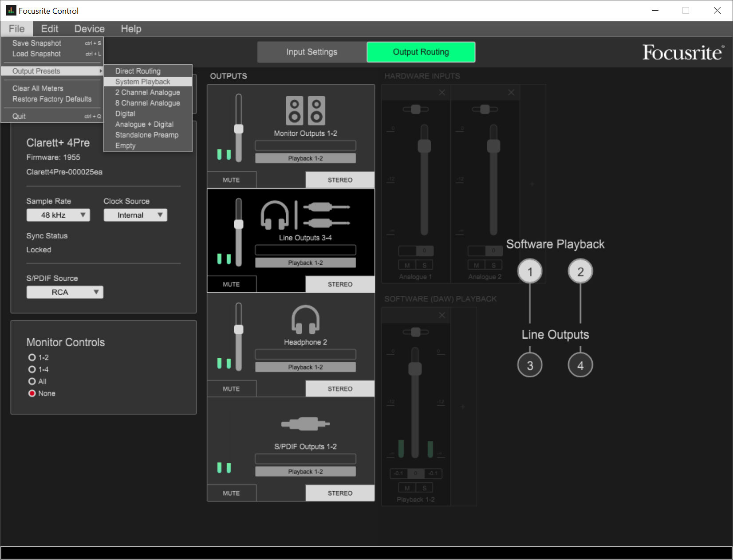Viewport: 733px width, 560px height.
Task: Mute Analogue 1 with M button
Action: [407, 265]
